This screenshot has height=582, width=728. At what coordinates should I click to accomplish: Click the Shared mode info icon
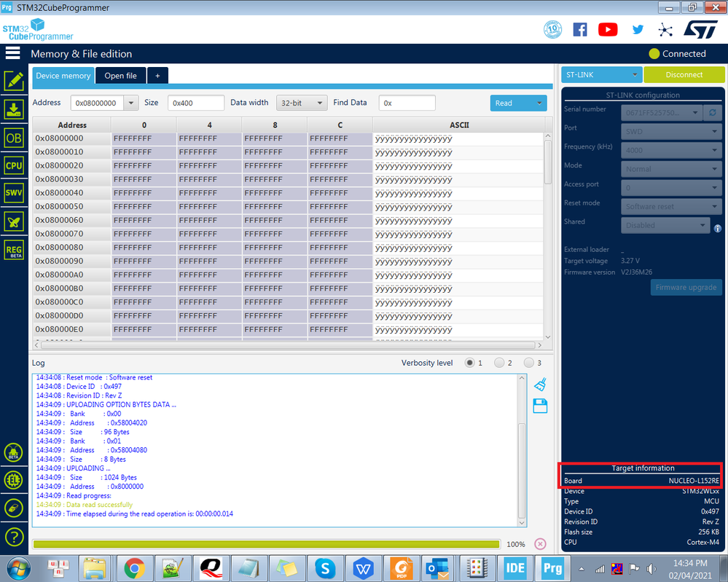[x=717, y=228]
